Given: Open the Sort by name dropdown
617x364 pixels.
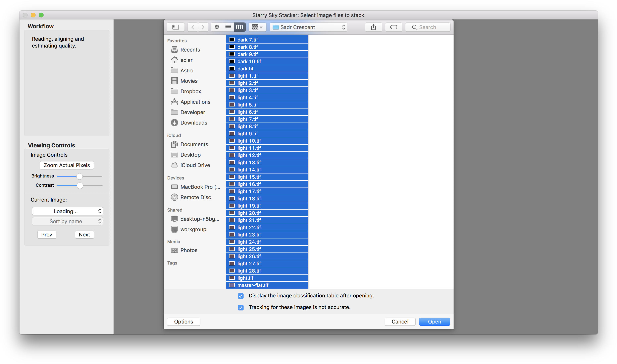Looking at the screenshot, I should 67,221.
